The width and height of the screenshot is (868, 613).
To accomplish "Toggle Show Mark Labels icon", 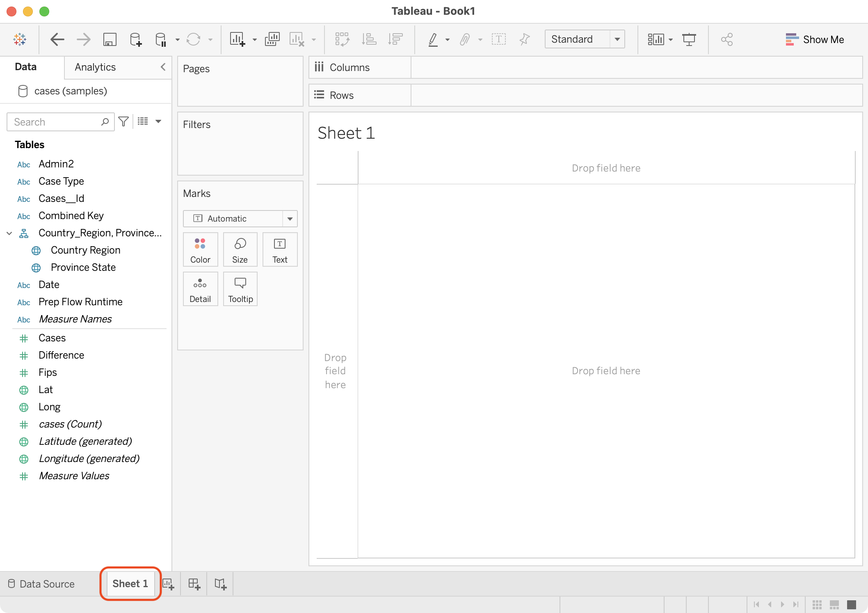I will [498, 40].
